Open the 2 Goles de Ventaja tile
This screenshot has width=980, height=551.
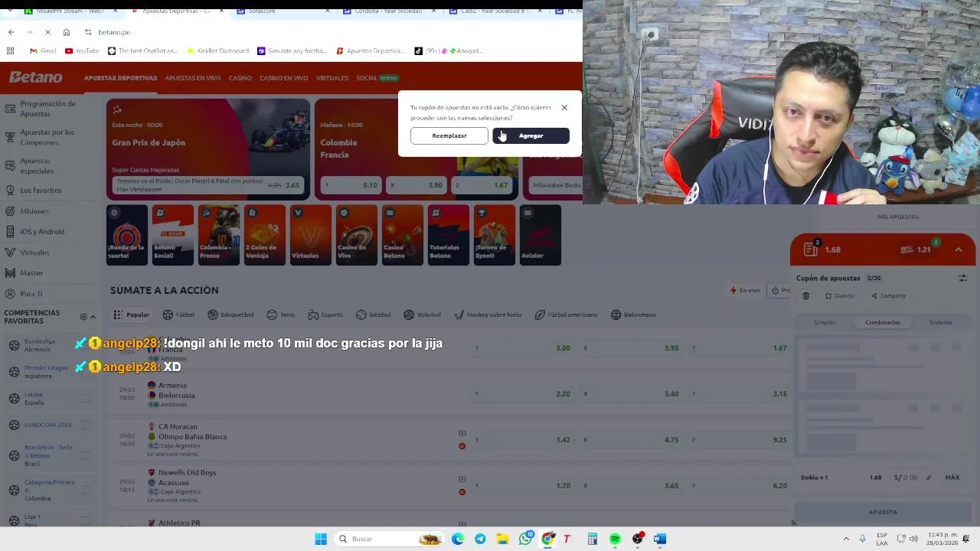coord(265,234)
